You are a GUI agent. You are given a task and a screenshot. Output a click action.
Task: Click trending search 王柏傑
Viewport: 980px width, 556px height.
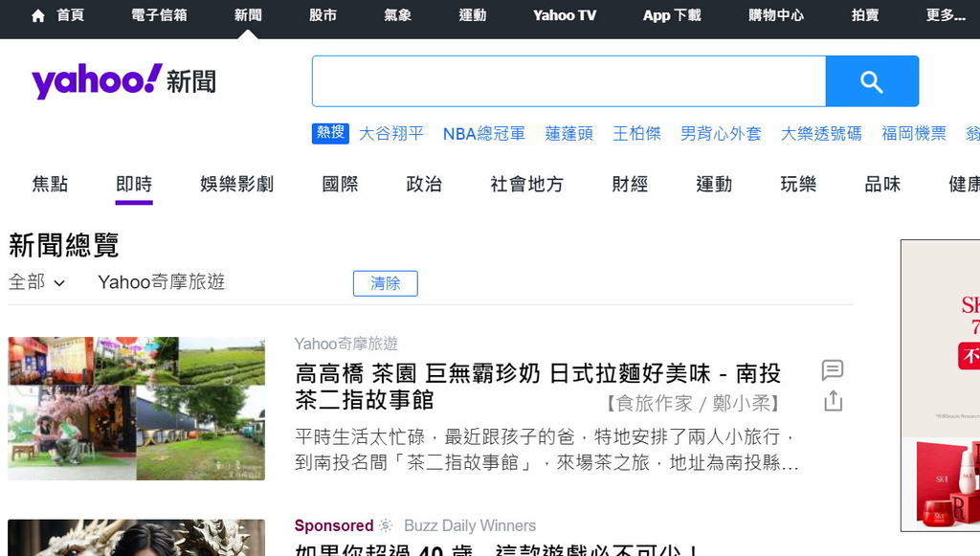click(636, 134)
